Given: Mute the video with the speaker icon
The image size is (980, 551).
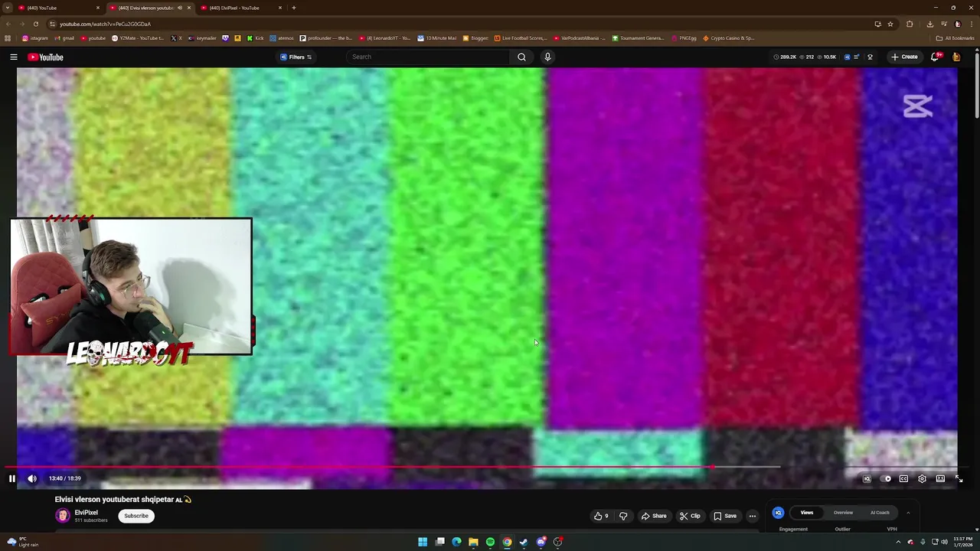Looking at the screenshot, I should tap(32, 478).
